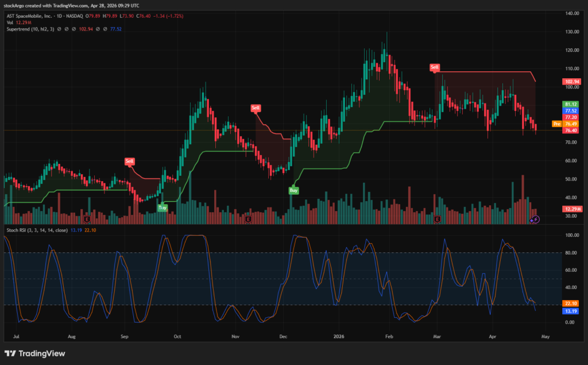Select the AST SpaceMobile, Inc. symbol title
The image size is (588, 365).
(x=29, y=16)
